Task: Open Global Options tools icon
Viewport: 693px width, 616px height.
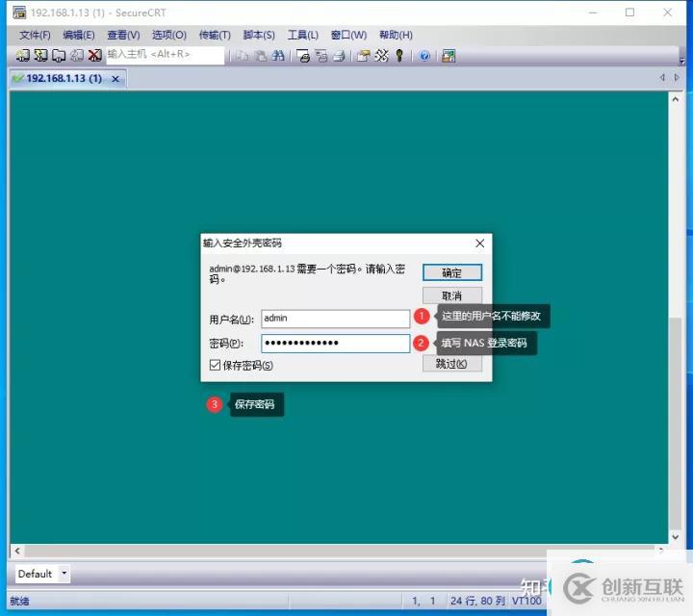Action: click(381, 56)
